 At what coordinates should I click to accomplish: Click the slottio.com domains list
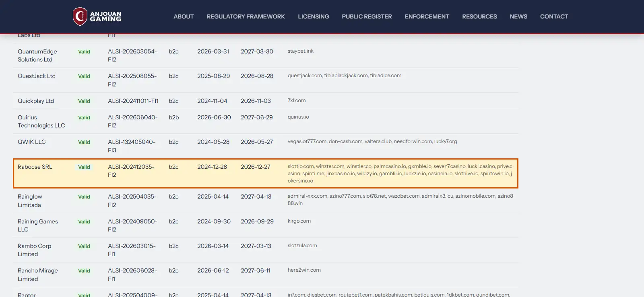pyautogui.click(x=400, y=174)
